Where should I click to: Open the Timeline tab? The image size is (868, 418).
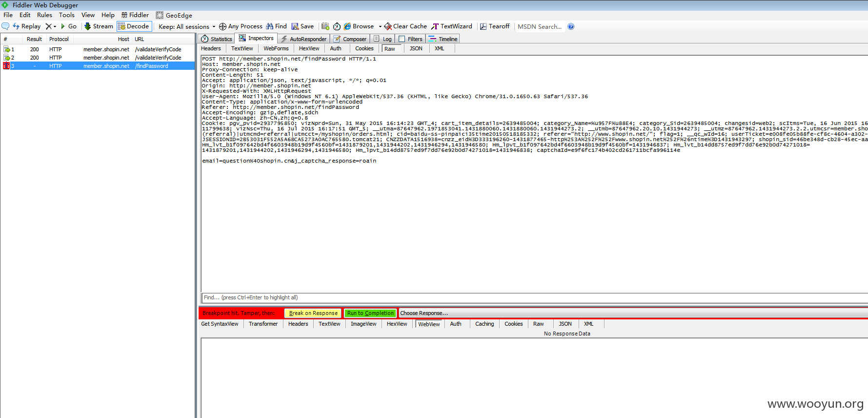(x=443, y=39)
